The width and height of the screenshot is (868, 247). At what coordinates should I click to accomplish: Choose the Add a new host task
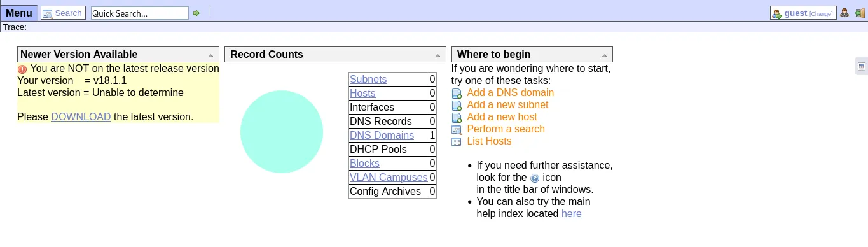(502, 116)
